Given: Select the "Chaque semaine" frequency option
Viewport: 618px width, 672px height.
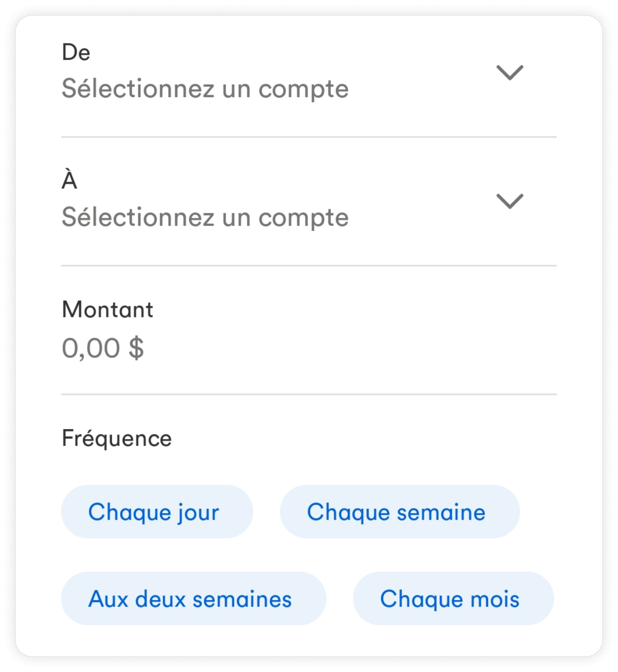Looking at the screenshot, I should point(399,512).
